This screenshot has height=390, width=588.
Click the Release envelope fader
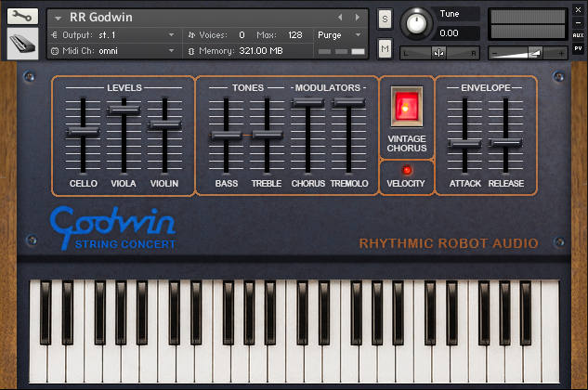click(506, 142)
